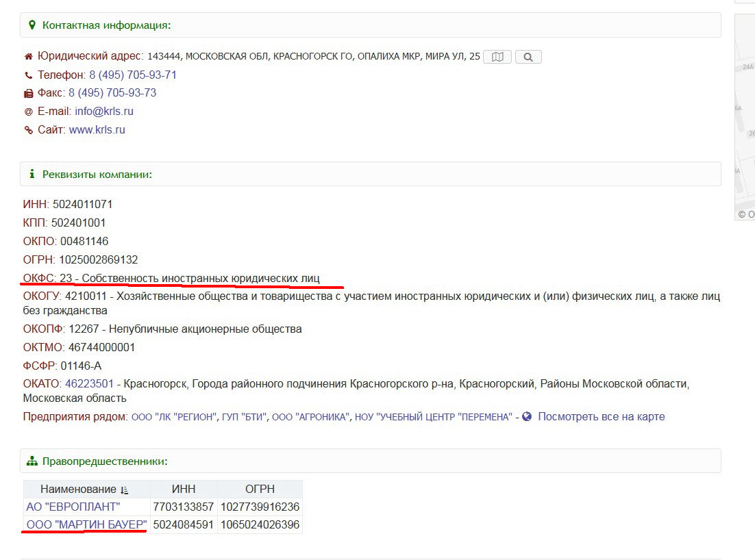Open predecessor ООО "МАРТИН БАУЕР" link
This screenshot has height=560, width=755.
pyautogui.click(x=87, y=524)
